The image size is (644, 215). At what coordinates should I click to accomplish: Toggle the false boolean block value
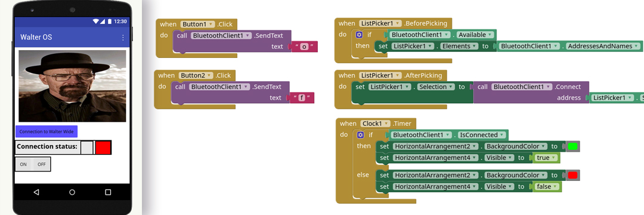click(x=547, y=187)
